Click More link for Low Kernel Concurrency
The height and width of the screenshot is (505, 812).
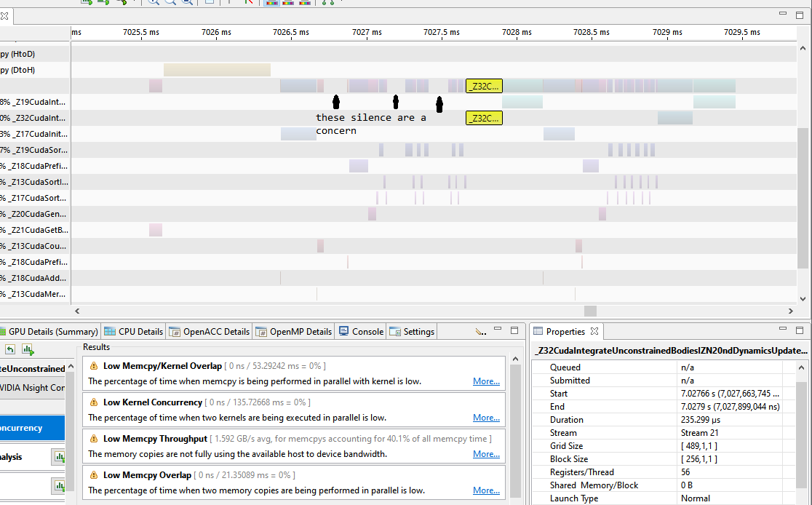[486, 418]
